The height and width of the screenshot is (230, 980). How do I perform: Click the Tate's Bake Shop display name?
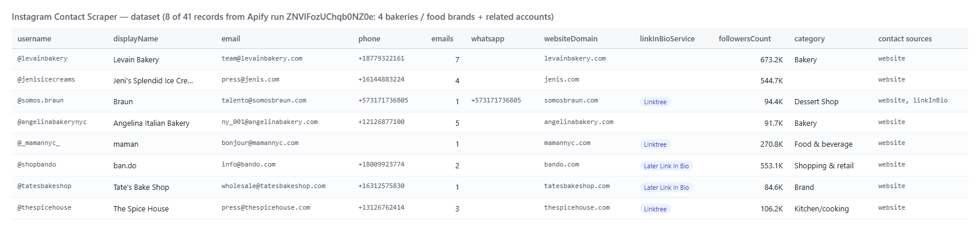coord(141,187)
